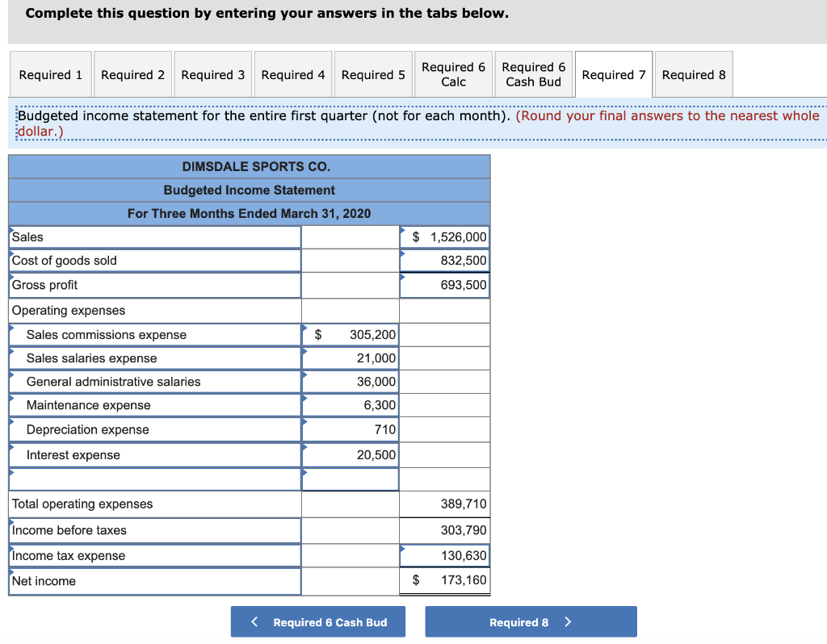
Task: Open the Required 5 tab
Action: click(x=373, y=74)
